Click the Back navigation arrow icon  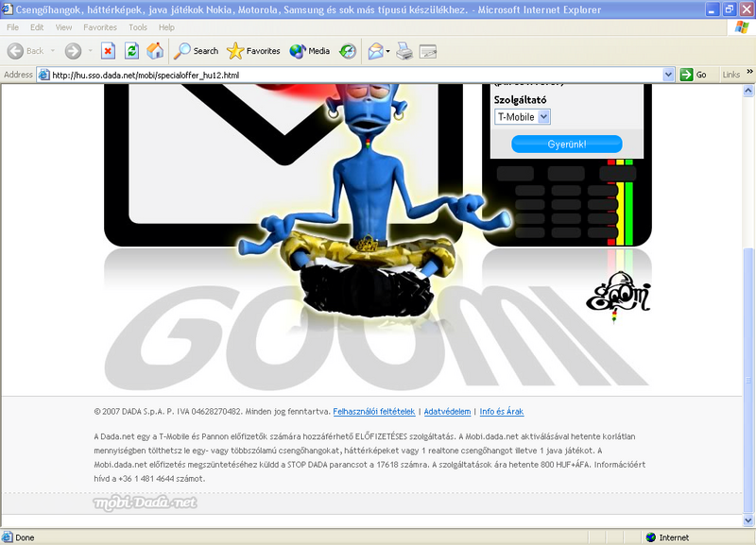click(15, 51)
